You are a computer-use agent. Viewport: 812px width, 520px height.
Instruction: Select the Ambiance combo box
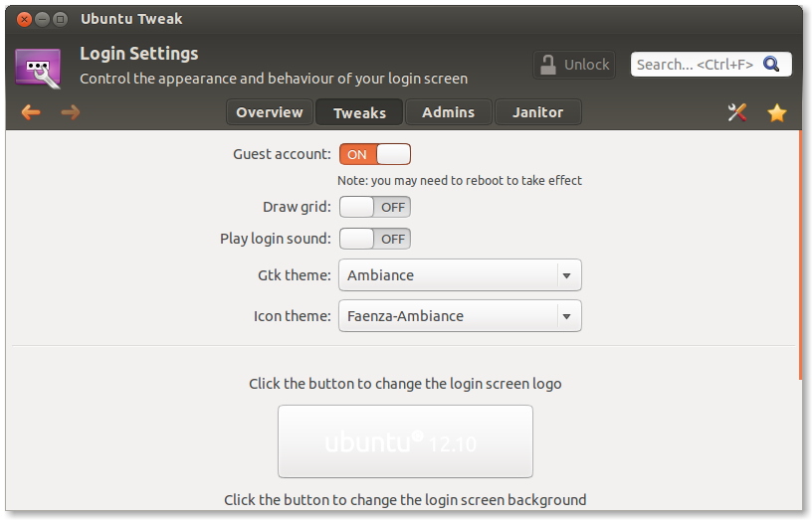pyautogui.click(x=460, y=275)
